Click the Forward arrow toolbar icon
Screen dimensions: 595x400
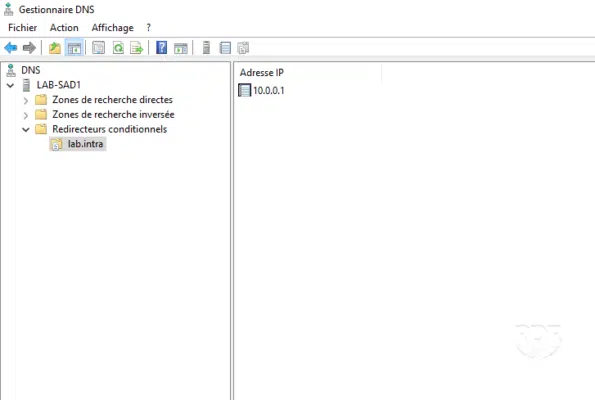tap(29, 48)
